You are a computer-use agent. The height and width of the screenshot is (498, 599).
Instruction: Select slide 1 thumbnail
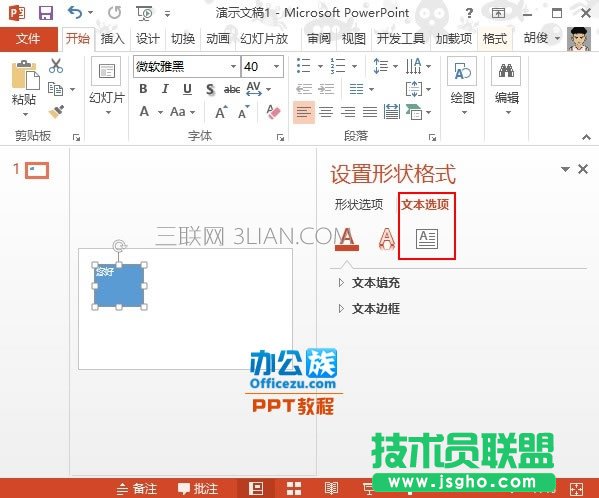(37, 170)
